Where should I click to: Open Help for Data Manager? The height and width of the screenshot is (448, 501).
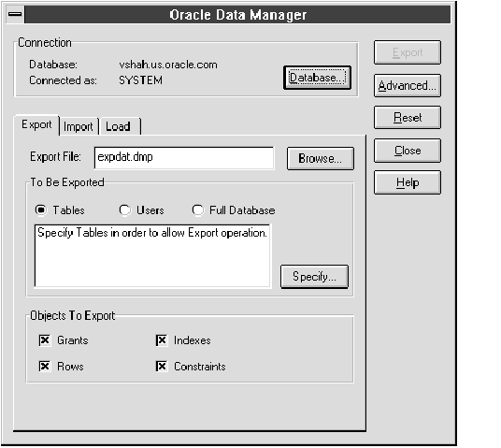[408, 182]
